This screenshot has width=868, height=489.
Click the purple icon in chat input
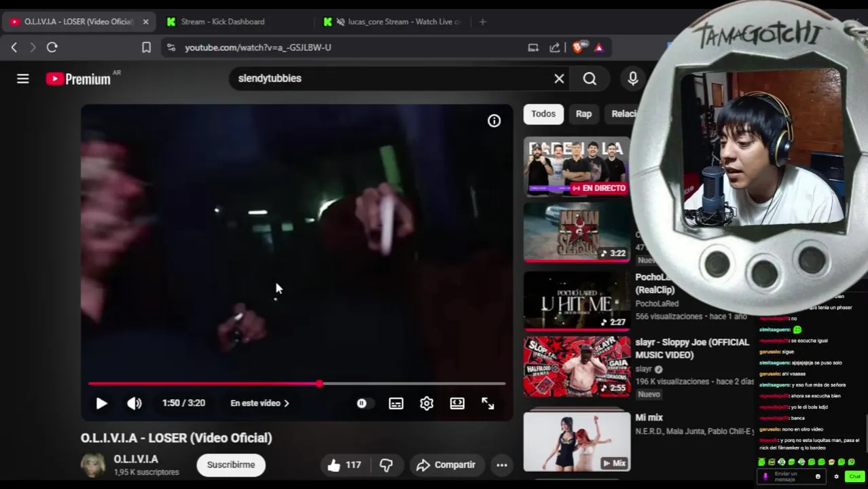[x=765, y=477]
